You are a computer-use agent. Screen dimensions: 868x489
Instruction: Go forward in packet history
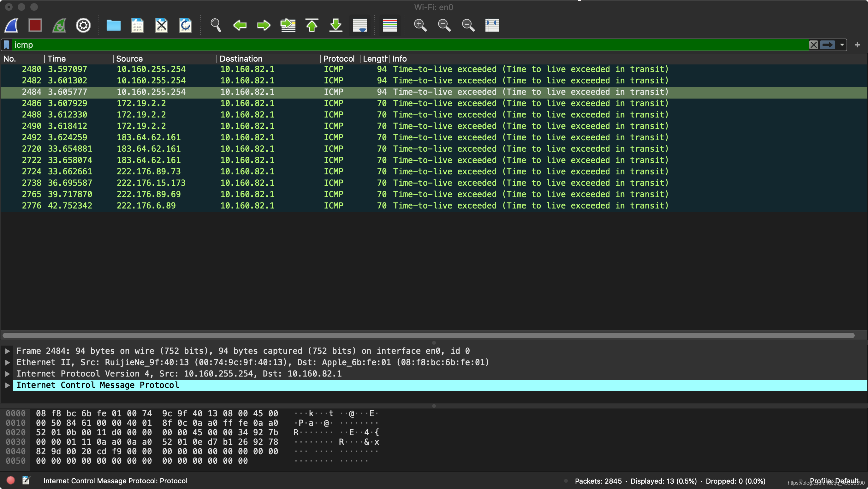pyautogui.click(x=264, y=25)
